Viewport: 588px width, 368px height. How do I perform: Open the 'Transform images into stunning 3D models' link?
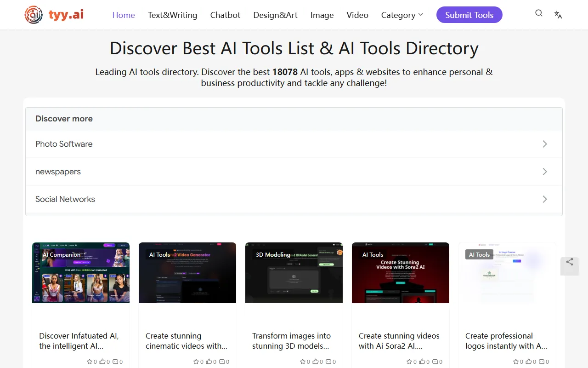291,341
